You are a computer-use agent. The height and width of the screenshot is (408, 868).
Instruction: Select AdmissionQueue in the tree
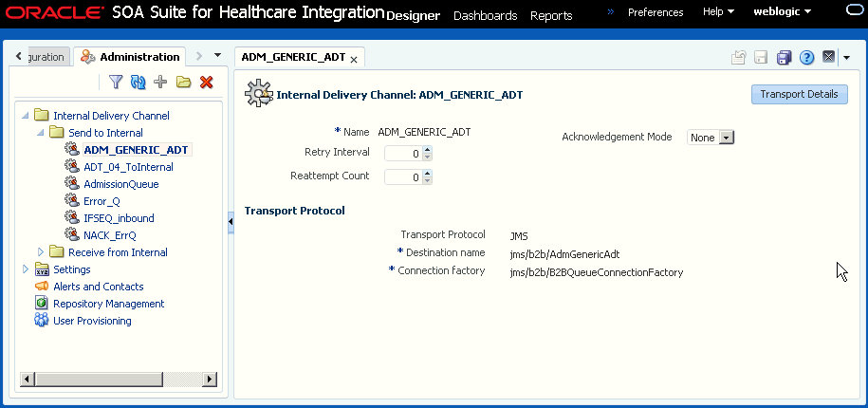tap(121, 184)
